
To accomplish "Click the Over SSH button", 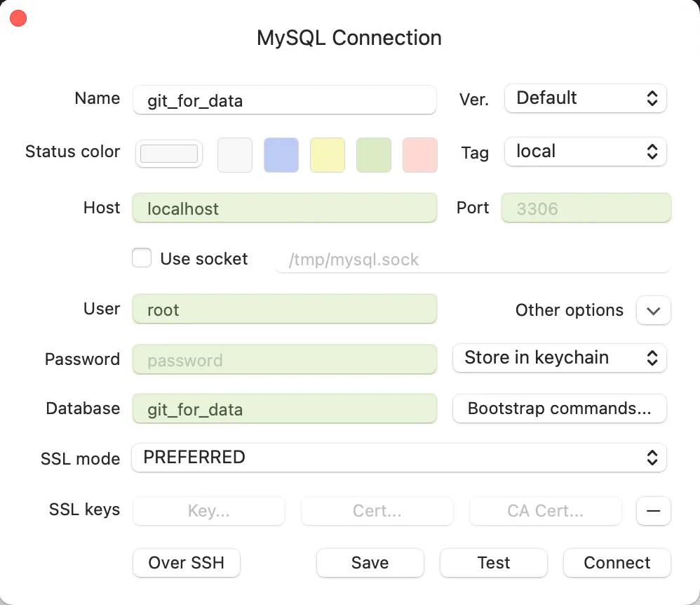I will pos(186,562).
